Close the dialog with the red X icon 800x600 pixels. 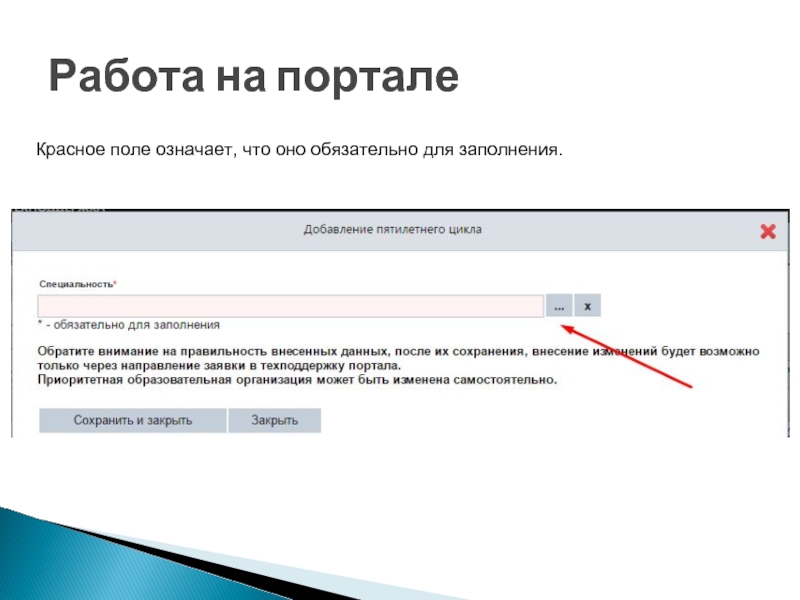pyautogui.click(x=768, y=232)
